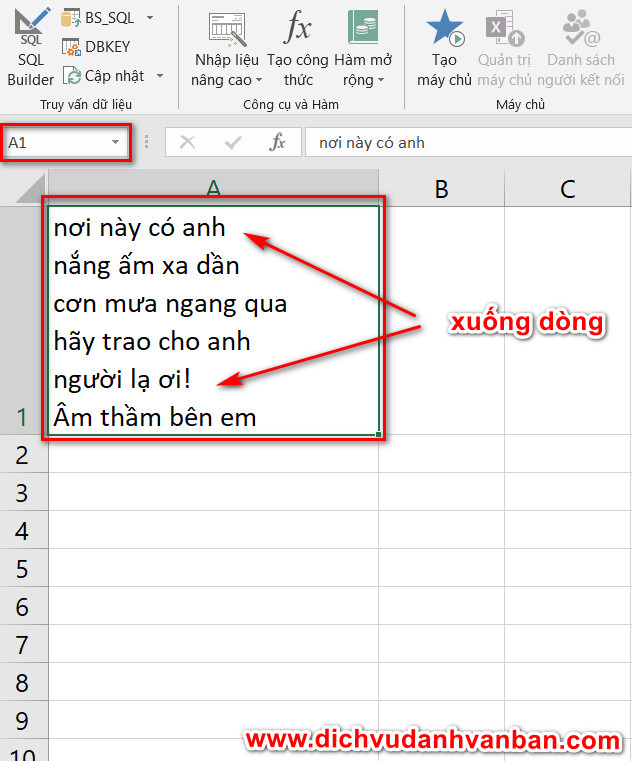Click the Select All corner triangle
Image resolution: width=632 pixels, height=761 pixels.
[29, 189]
